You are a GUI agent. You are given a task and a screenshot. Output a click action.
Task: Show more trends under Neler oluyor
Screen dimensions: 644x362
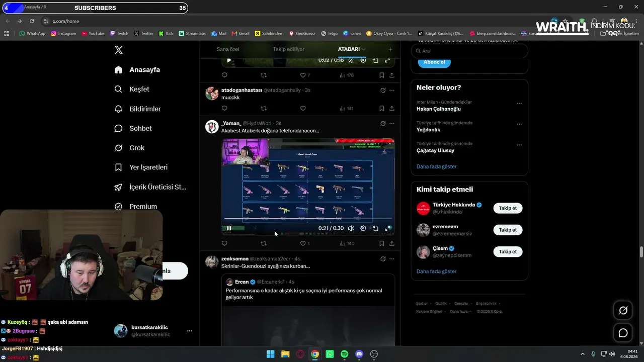tap(436, 166)
